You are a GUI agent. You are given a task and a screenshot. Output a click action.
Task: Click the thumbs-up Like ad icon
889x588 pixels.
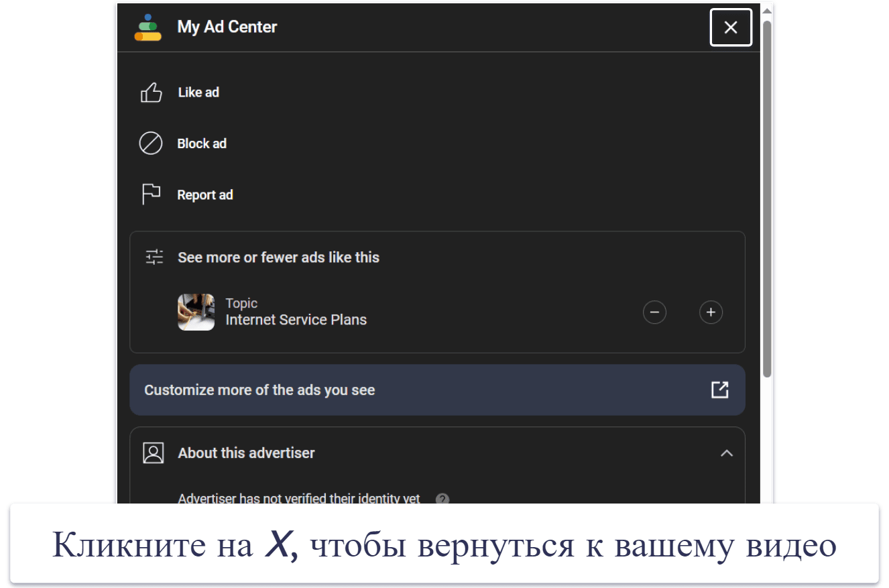151,93
